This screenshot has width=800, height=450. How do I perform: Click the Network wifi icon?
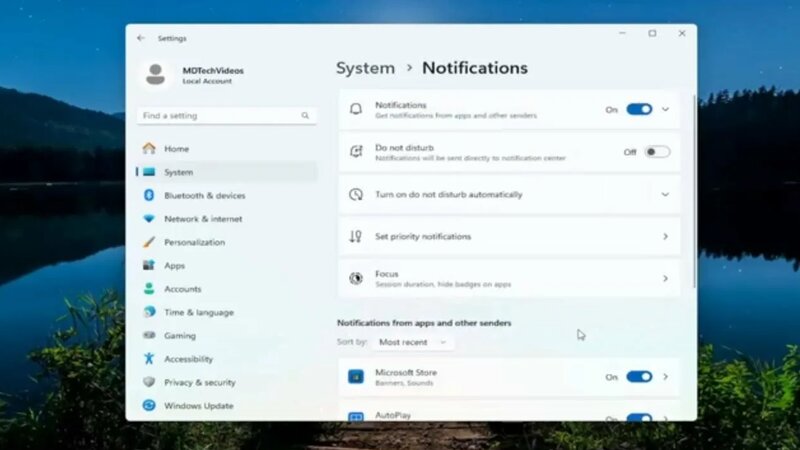[149, 219]
